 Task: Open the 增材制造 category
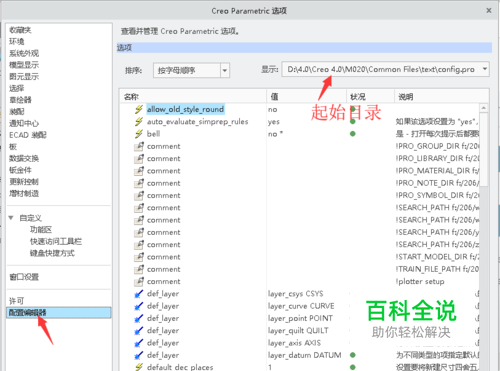[24, 193]
